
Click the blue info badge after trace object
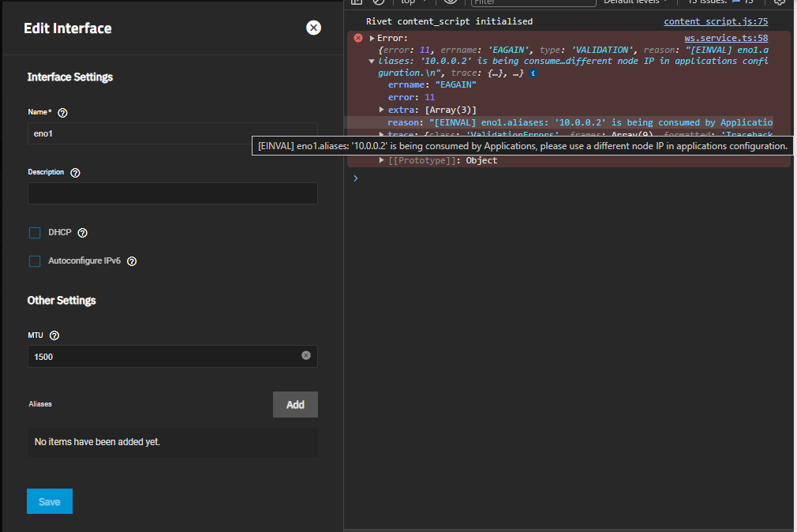[533, 73]
